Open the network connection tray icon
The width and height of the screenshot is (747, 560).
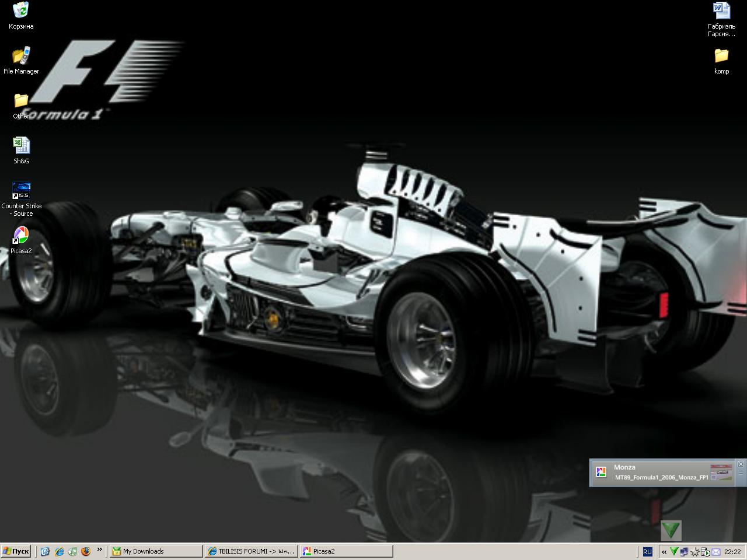tap(684, 551)
